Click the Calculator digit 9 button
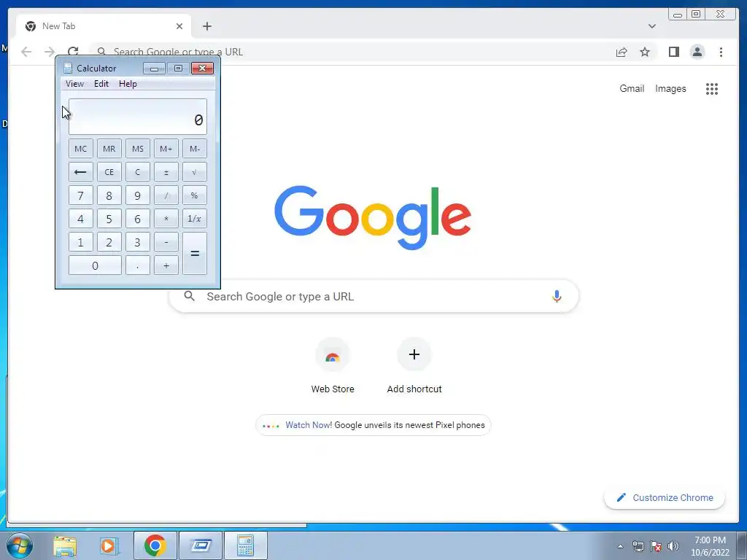 138,195
